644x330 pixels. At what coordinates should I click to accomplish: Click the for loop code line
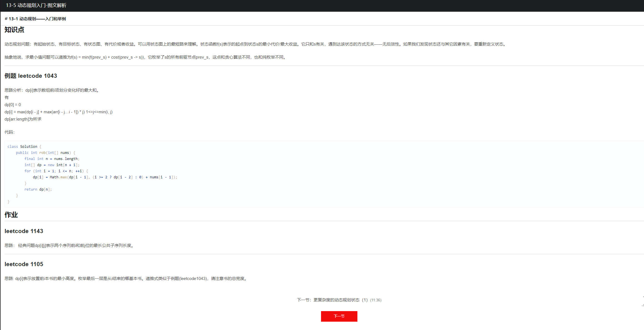tap(56, 171)
